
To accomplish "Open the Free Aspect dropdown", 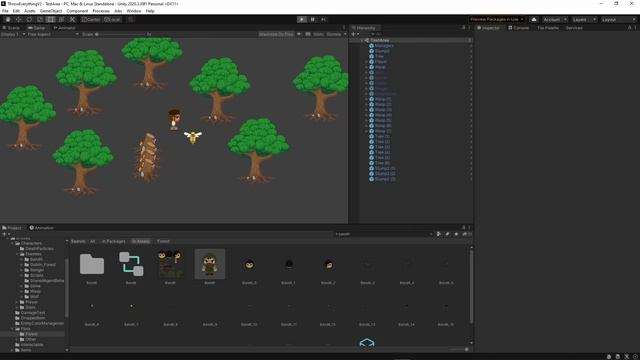I will pos(53,34).
